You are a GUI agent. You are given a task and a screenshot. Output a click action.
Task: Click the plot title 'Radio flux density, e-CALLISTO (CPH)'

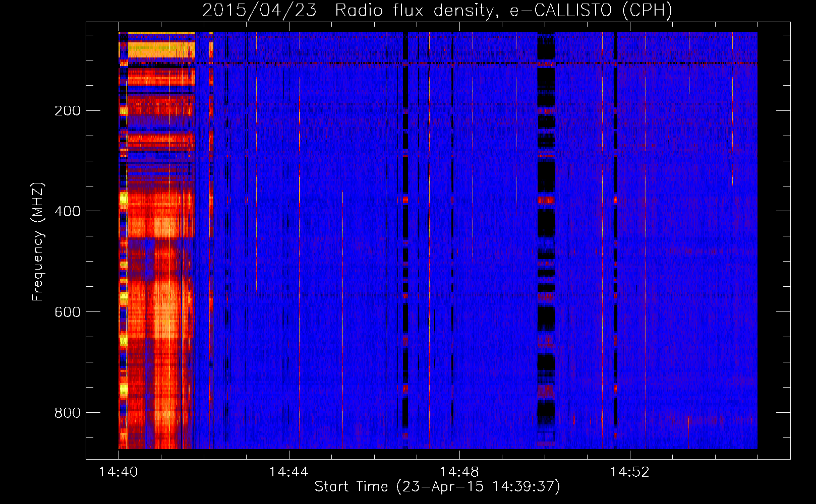(x=503, y=10)
